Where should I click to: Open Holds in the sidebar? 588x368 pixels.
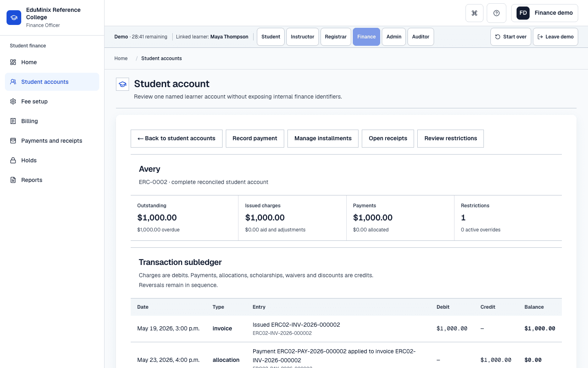click(x=52, y=160)
